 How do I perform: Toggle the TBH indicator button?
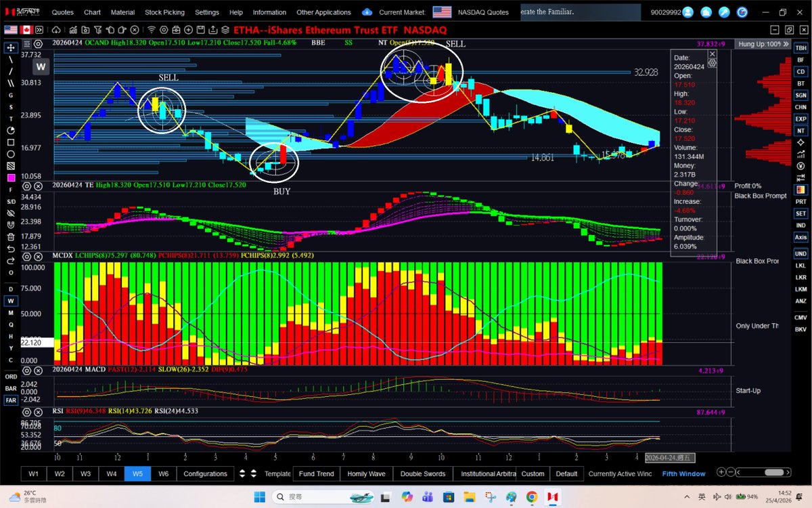800,48
